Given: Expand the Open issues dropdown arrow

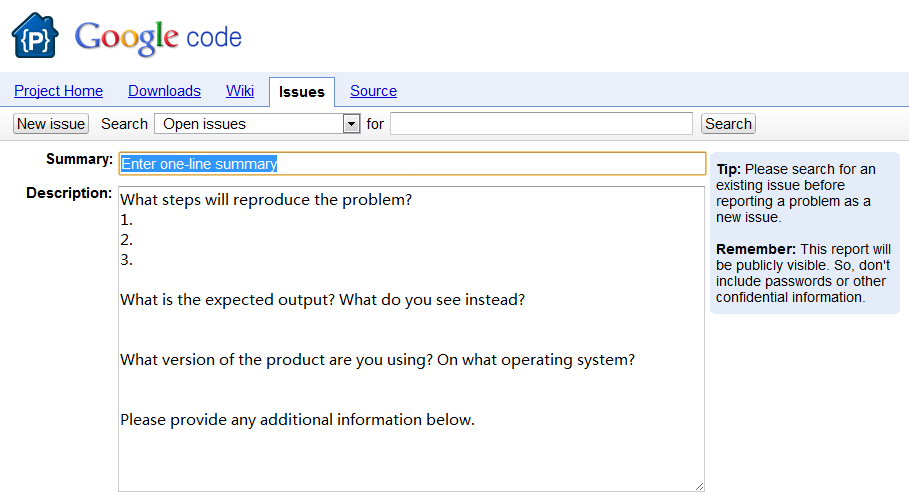Looking at the screenshot, I should (351, 124).
